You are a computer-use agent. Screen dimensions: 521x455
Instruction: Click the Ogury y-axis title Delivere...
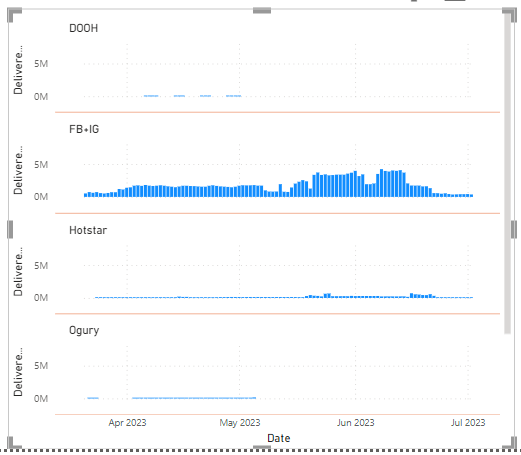pyautogui.click(x=18, y=372)
